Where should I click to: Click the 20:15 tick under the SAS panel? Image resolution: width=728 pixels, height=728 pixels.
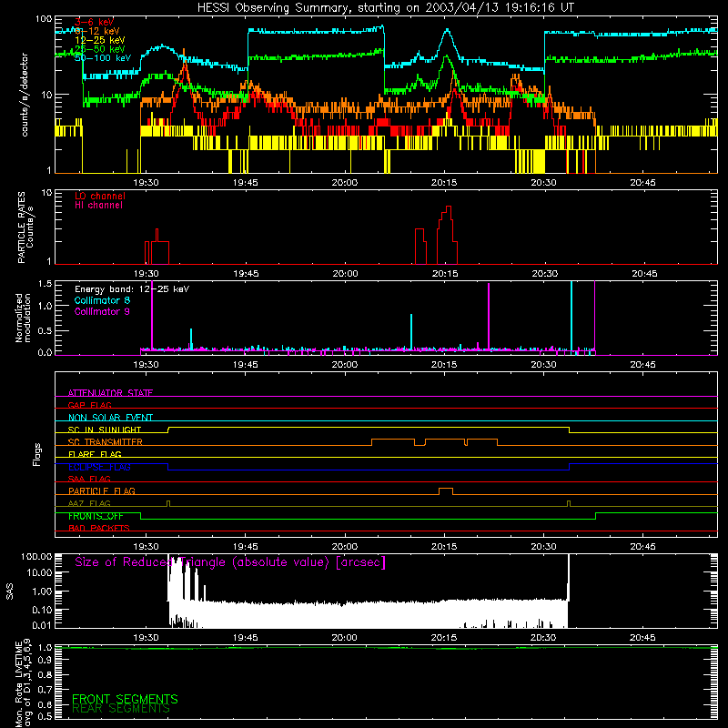pos(444,638)
